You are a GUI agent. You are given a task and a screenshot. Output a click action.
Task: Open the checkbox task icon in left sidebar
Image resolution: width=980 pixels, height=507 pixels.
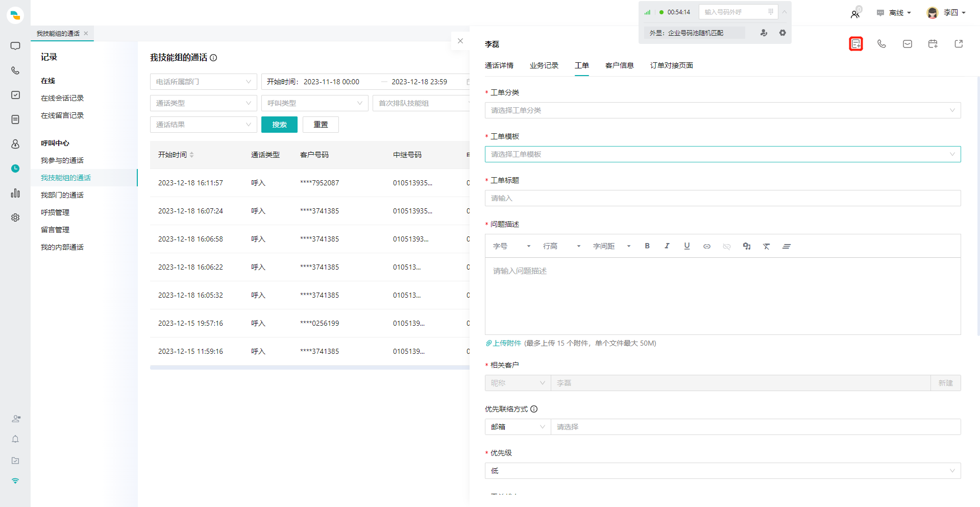pos(15,95)
